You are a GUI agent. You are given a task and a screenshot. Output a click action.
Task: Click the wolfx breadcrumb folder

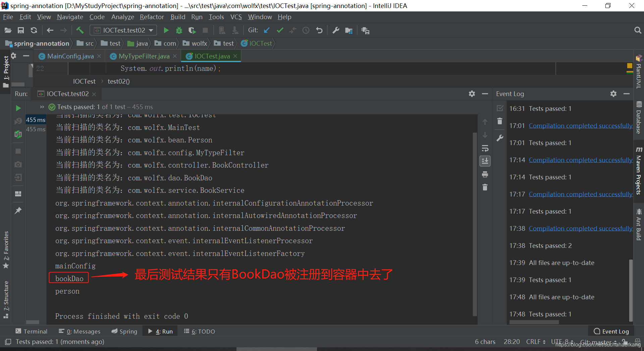pos(195,43)
